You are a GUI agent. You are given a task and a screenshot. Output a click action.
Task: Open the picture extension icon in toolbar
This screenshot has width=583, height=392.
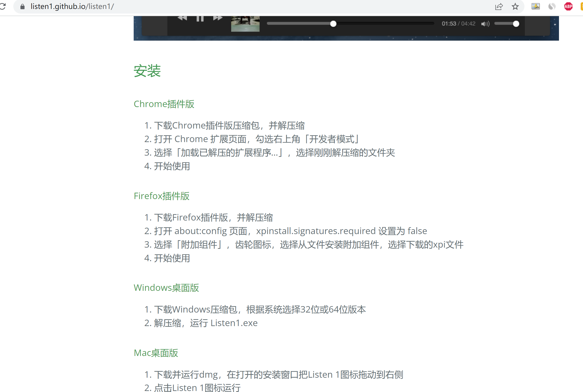click(x=535, y=6)
